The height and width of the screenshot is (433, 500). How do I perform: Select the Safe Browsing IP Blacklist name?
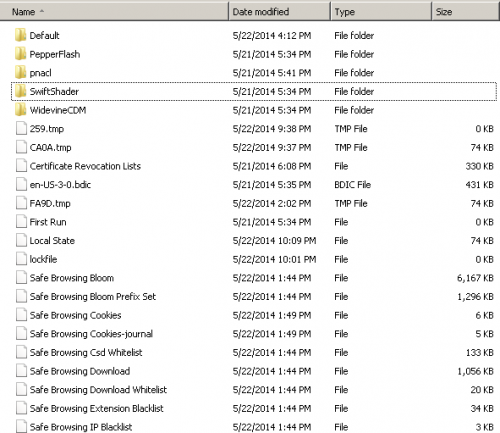(x=81, y=427)
